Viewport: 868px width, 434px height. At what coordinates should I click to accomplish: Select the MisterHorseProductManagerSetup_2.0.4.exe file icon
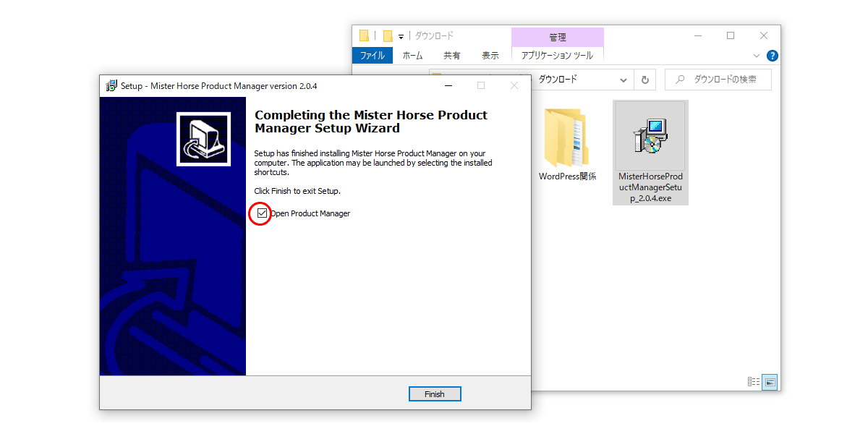(x=650, y=136)
